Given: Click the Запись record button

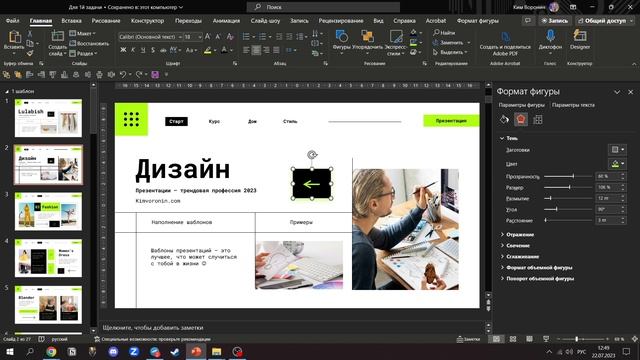Looking at the screenshot, I should click(x=555, y=21).
